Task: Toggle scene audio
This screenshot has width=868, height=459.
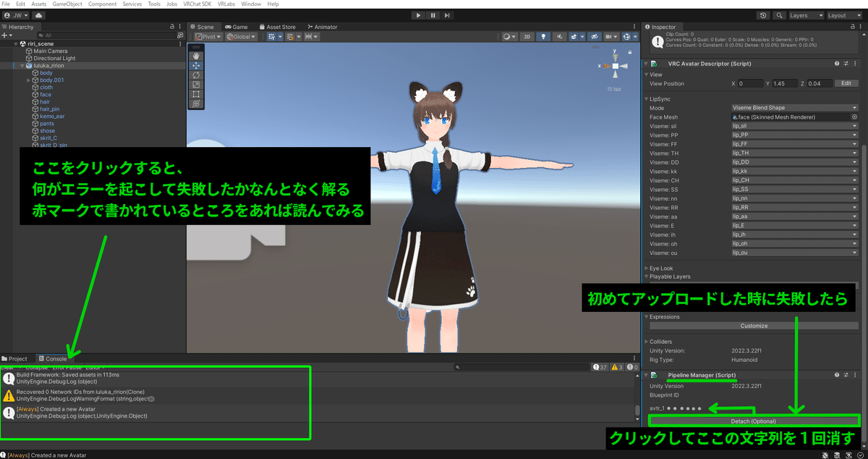Action: [560, 37]
